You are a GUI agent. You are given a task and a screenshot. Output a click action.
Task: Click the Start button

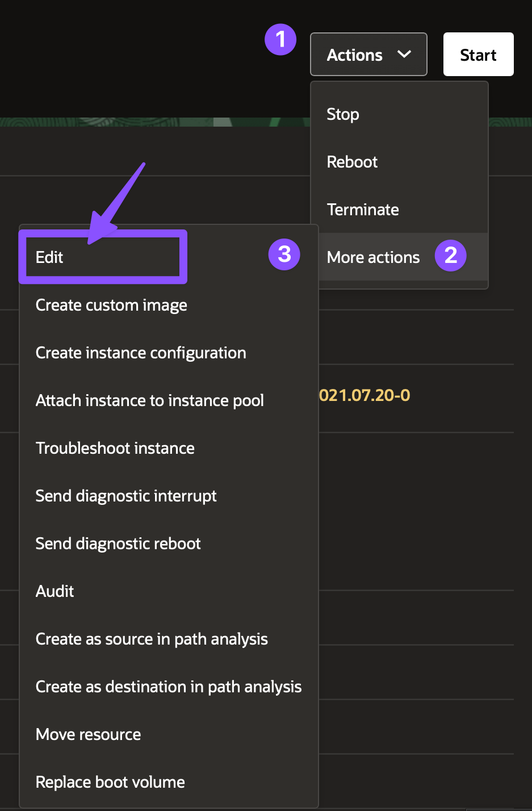478,55
